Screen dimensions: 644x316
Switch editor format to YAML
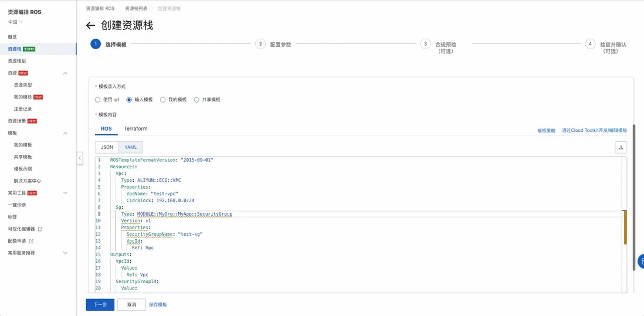coord(131,147)
